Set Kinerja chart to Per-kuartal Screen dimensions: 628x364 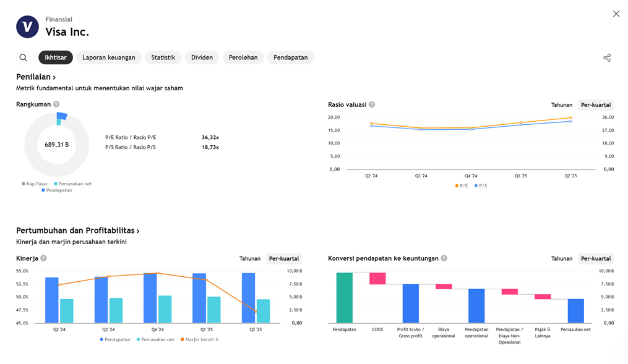[x=284, y=259]
